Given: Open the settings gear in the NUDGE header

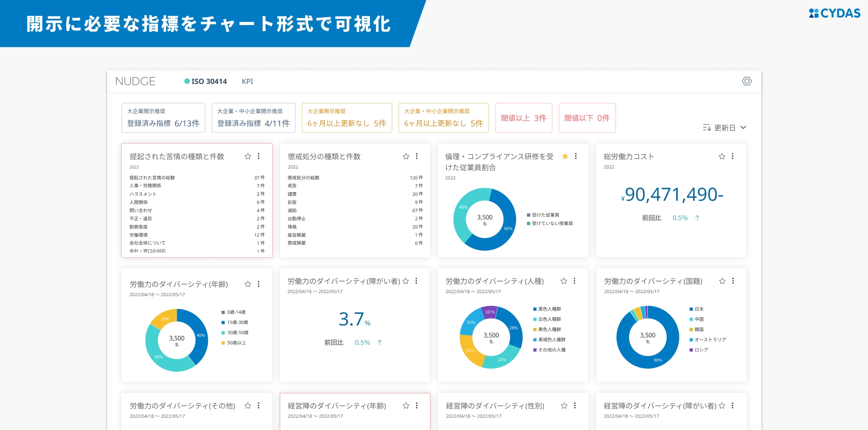Looking at the screenshot, I should 747,81.
